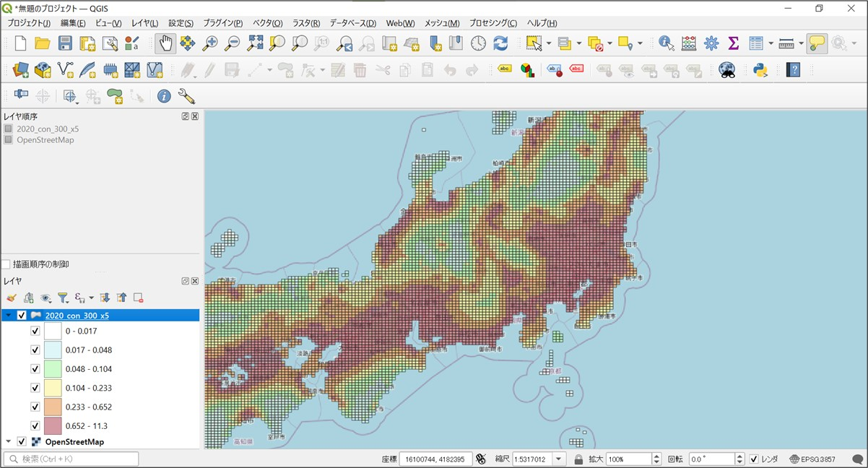Image resolution: width=868 pixels, height=468 pixels.
Task: Remove the selected layer from the tree
Action: [138, 298]
